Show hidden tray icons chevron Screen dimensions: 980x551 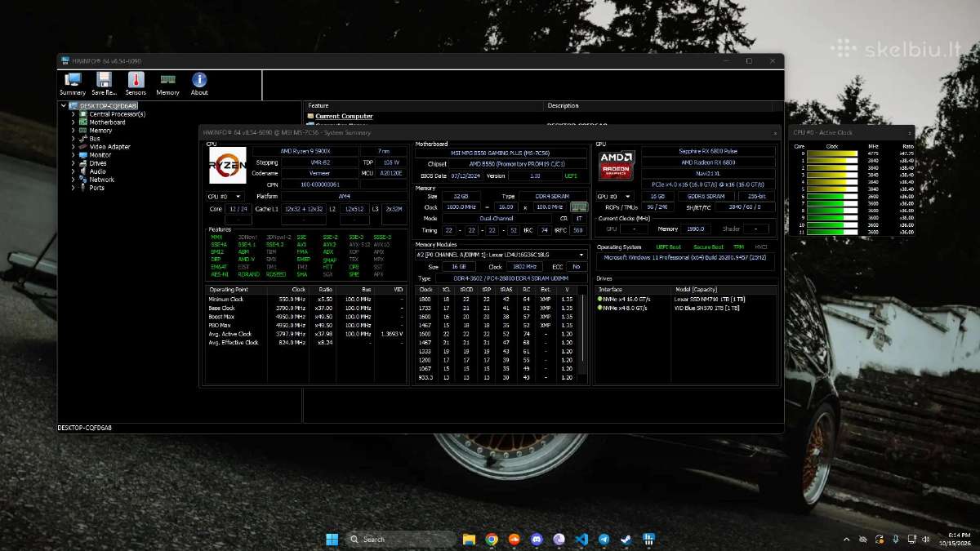(847, 539)
